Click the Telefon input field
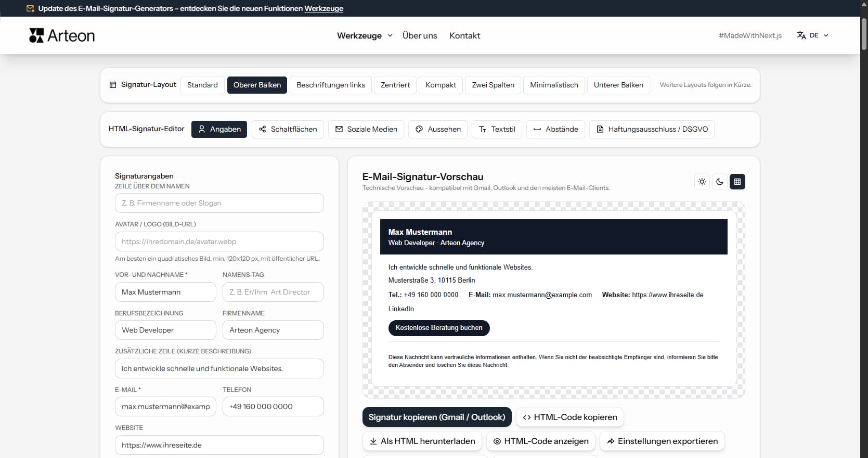868x458 pixels. click(x=273, y=406)
